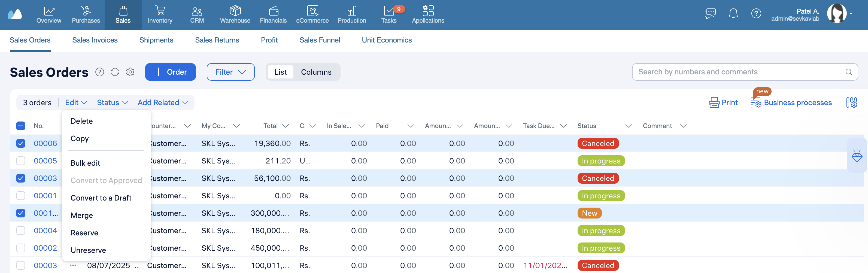Expand the Filter dropdown

[230, 72]
